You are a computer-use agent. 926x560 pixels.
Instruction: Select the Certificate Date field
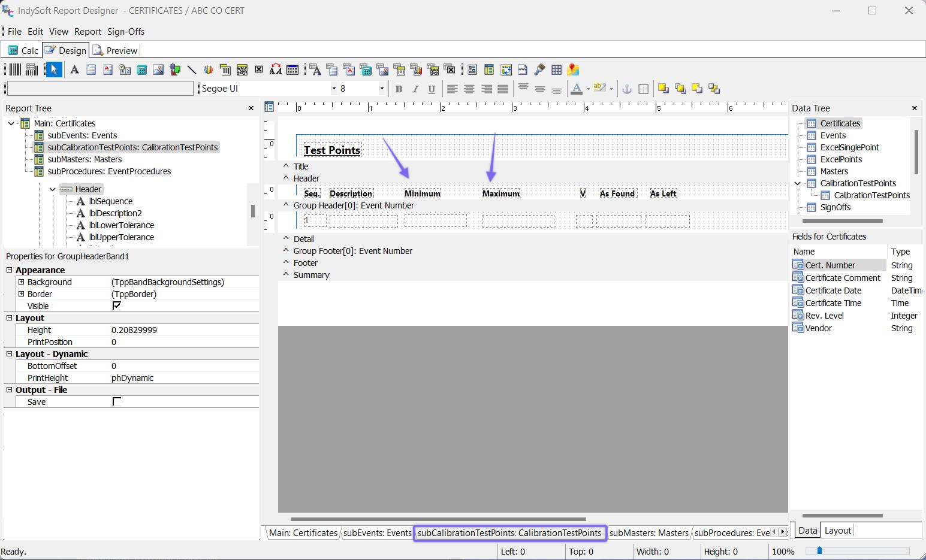833,290
